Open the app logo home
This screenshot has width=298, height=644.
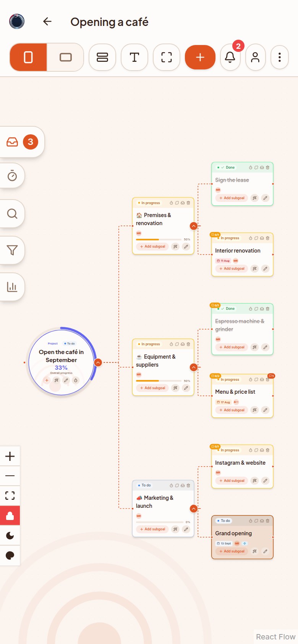point(17,21)
